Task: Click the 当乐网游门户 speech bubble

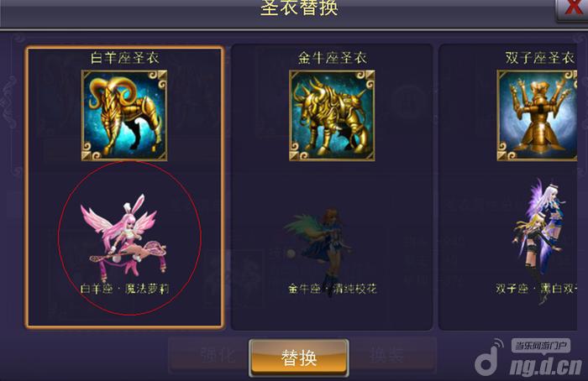Action: tap(540, 346)
